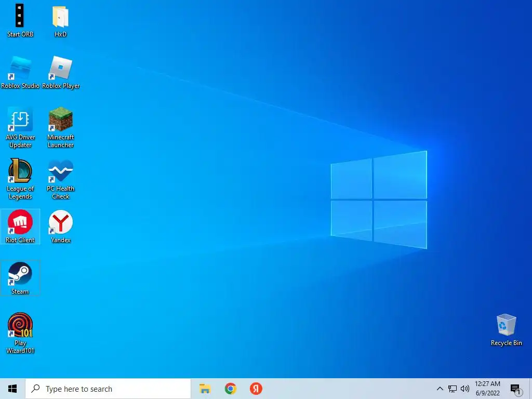Open the Windows Start menu

click(x=12, y=389)
